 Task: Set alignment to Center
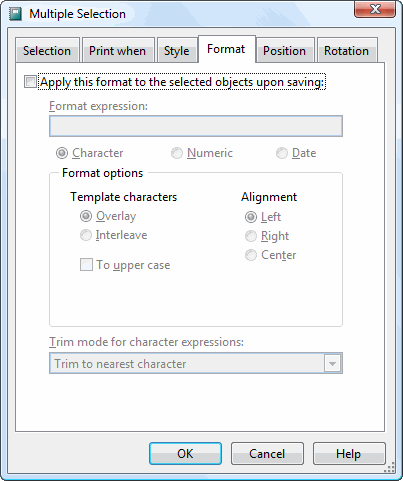pos(251,255)
